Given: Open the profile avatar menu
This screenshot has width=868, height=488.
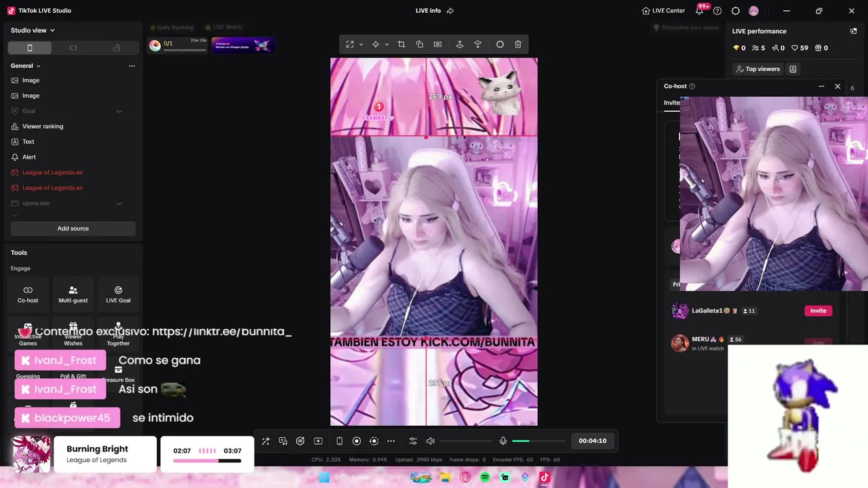Looking at the screenshot, I should pos(753,11).
